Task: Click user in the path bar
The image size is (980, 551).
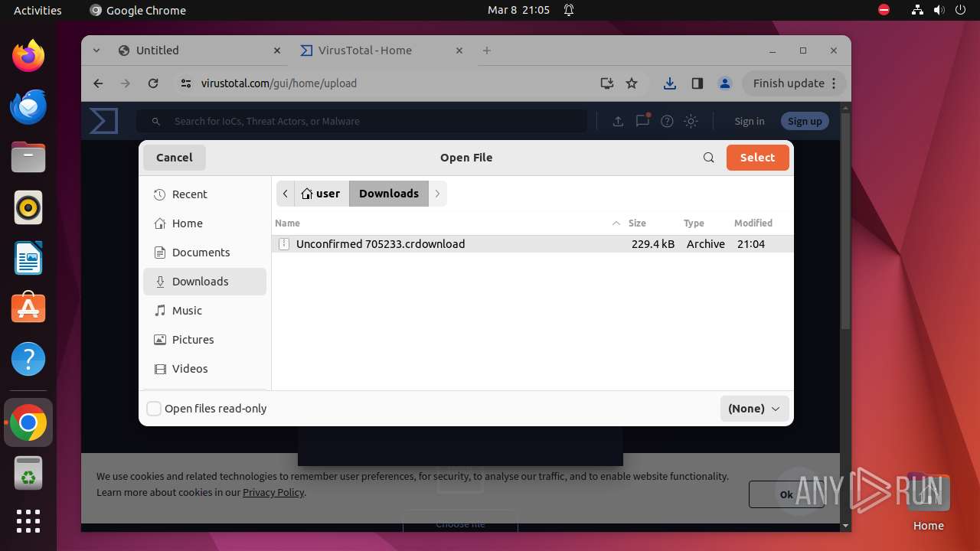Action: click(322, 194)
